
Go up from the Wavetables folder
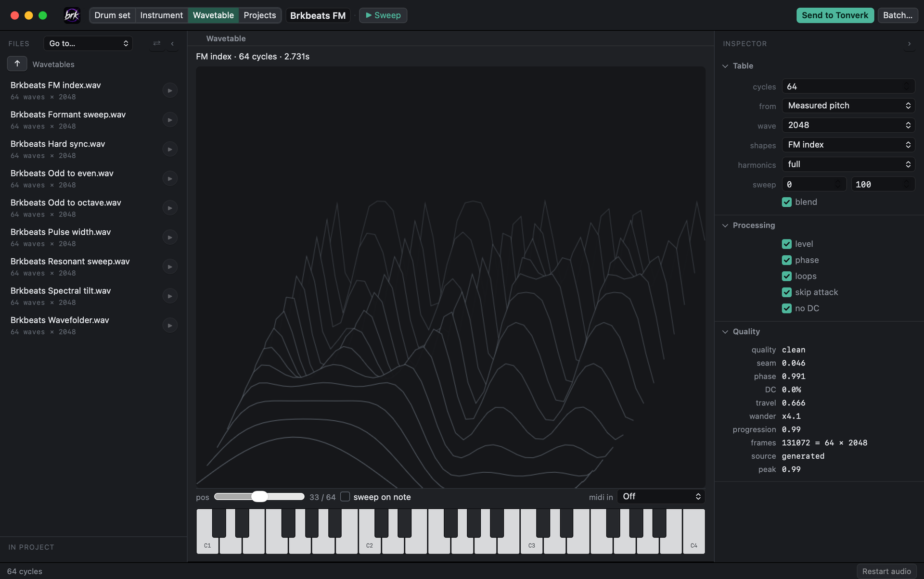tap(17, 63)
